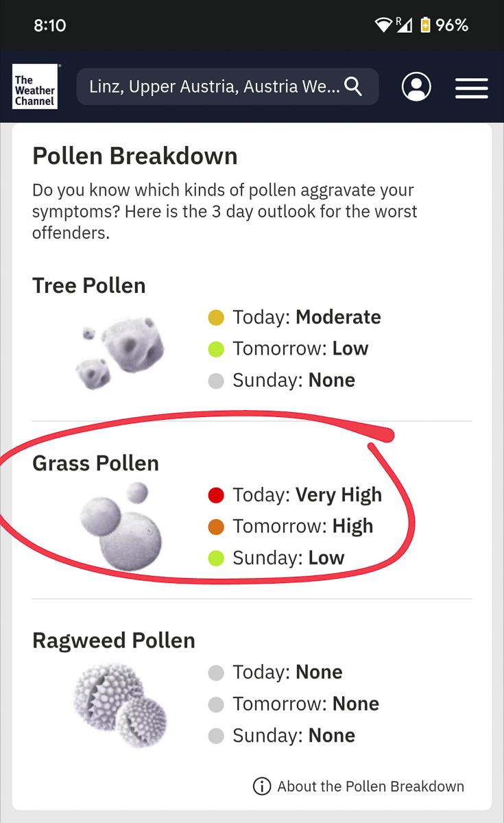504x823 pixels.
Task: Select the Grass Pollen heading
Action: tap(95, 463)
